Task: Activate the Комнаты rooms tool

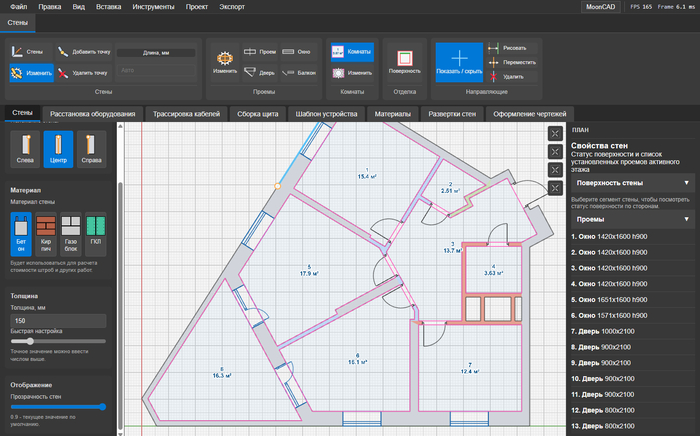Action: pos(352,52)
